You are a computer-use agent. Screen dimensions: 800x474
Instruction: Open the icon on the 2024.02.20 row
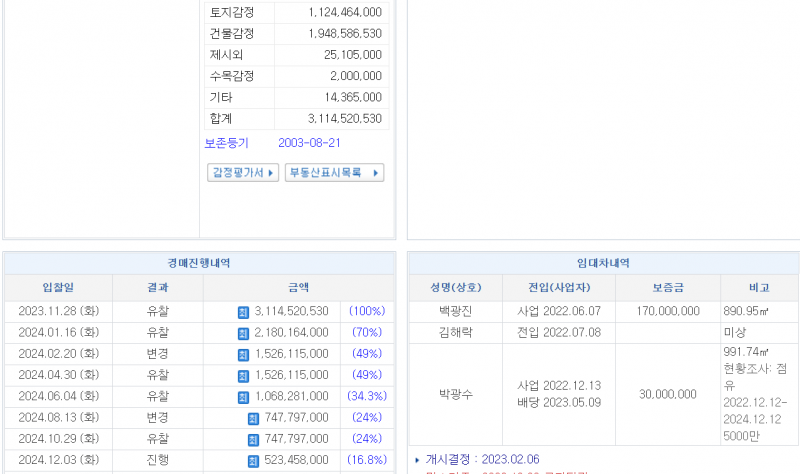pos(242,354)
